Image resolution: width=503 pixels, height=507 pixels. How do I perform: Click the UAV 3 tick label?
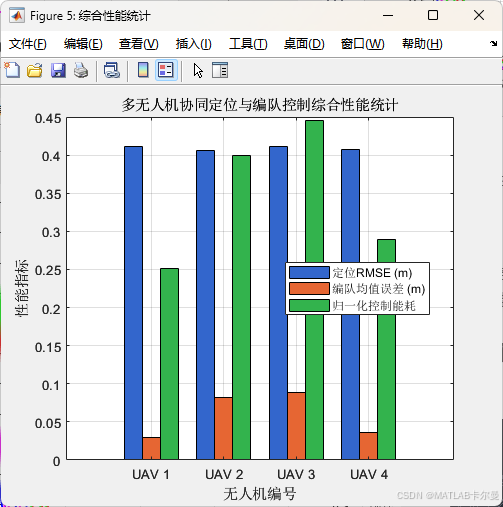point(296,474)
